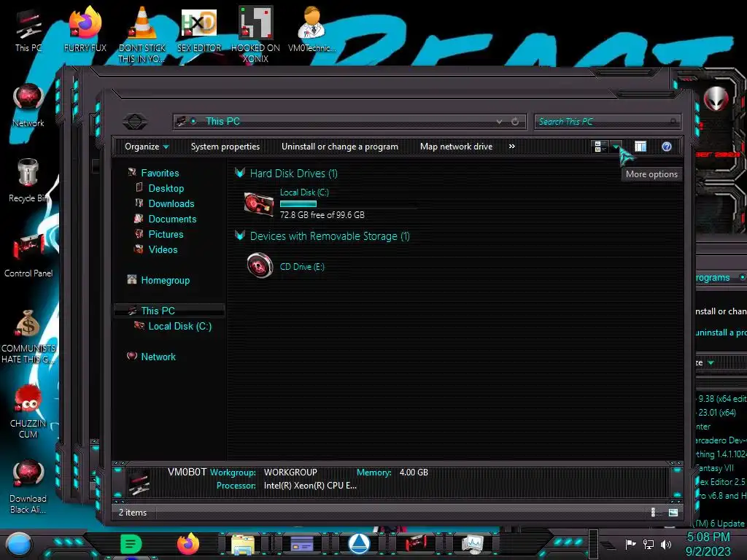Click the Start orb on the taskbar
The width and height of the screenshot is (747, 560).
tap(18, 544)
